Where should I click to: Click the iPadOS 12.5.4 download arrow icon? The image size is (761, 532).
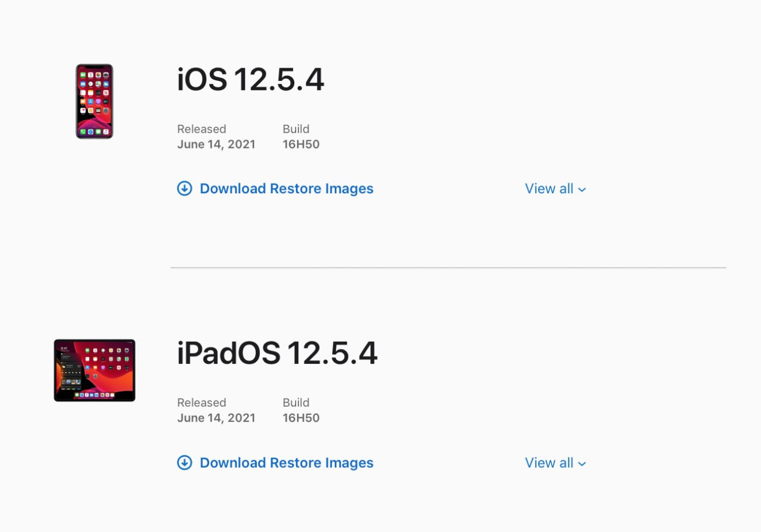coord(185,462)
